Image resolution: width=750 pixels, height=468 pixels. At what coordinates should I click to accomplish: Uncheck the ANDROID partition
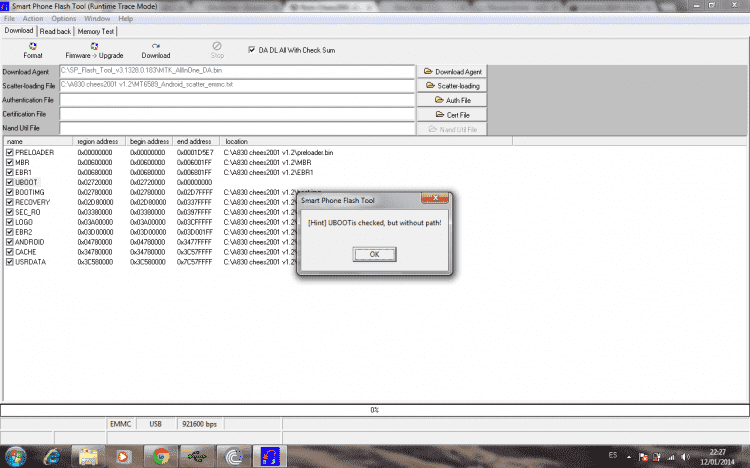point(10,242)
